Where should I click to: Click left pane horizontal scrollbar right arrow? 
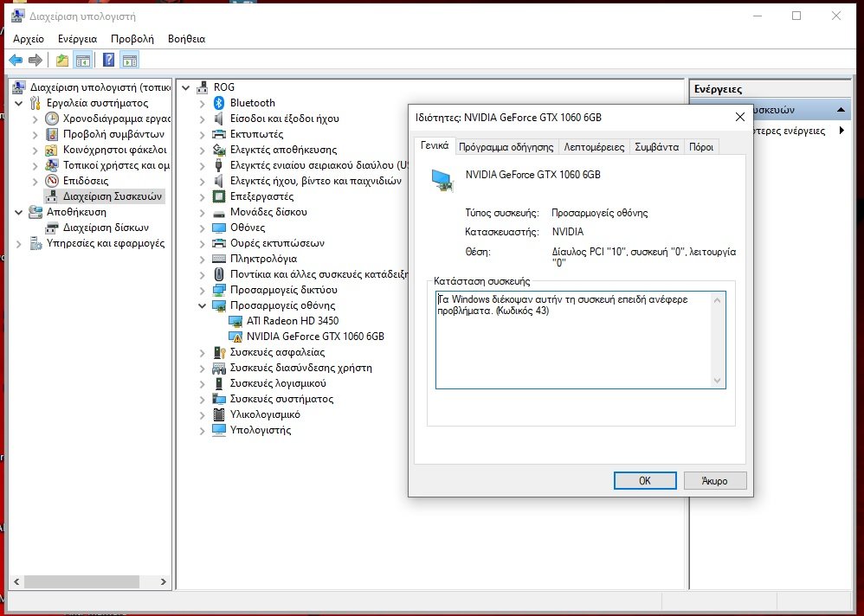[x=163, y=581]
